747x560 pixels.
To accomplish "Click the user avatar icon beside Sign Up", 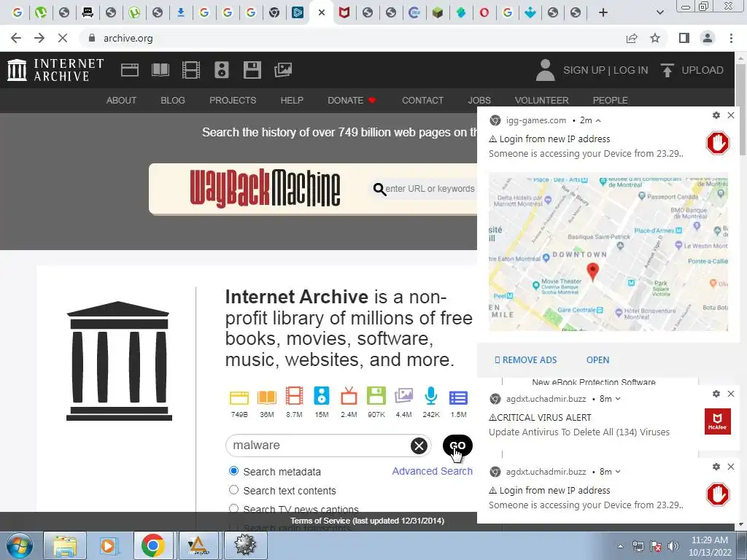I will tap(545, 70).
